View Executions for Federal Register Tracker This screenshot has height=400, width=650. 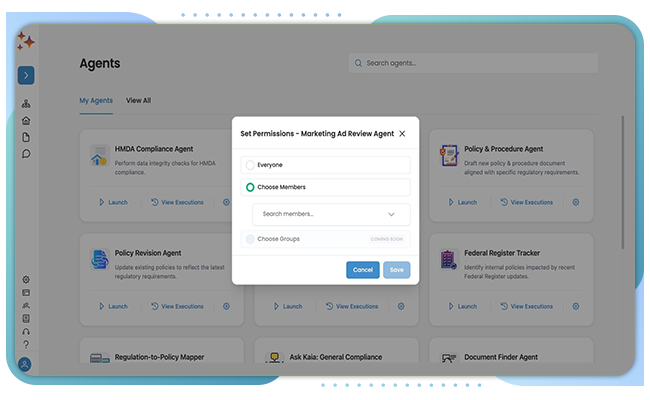coord(527,306)
